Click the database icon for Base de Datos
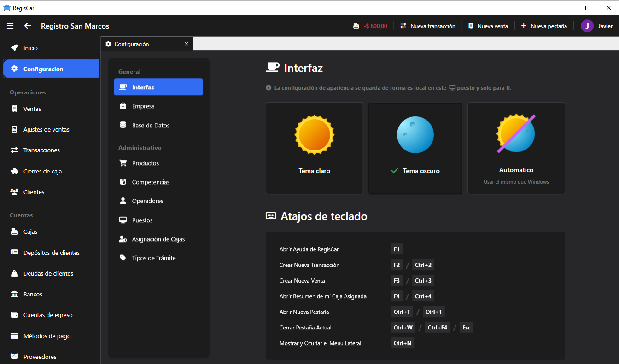 pyautogui.click(x=123, y=126)
